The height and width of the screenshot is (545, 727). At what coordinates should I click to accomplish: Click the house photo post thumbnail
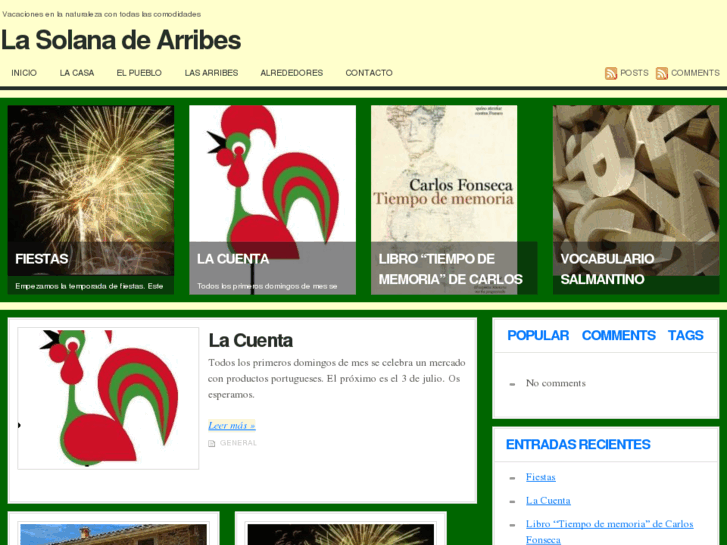[x=114, y=534]
